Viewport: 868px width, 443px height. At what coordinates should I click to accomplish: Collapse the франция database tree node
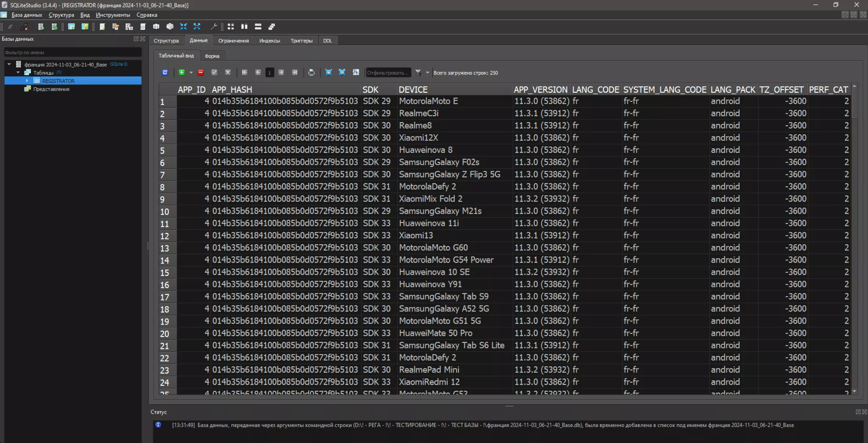pos(9,64)
